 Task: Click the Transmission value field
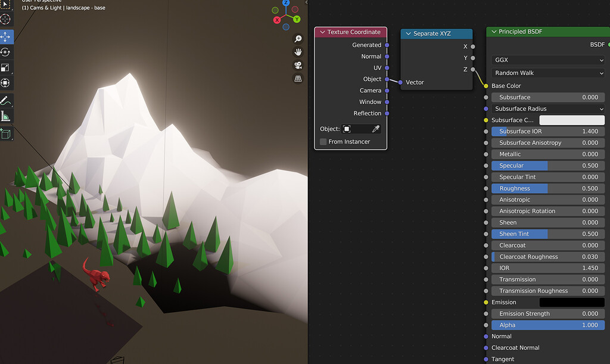[548, 279]
